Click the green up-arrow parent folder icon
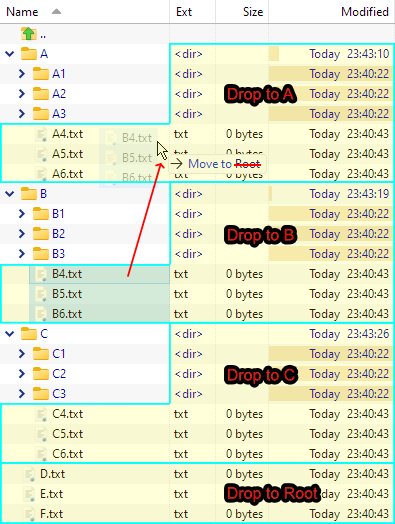395x524 pixels. click(29, 34)
